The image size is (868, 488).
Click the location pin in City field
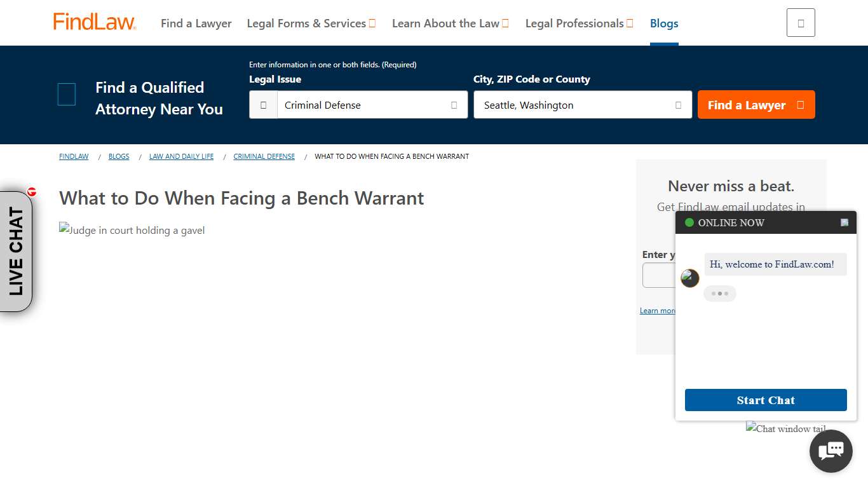(x=677, y=105)
